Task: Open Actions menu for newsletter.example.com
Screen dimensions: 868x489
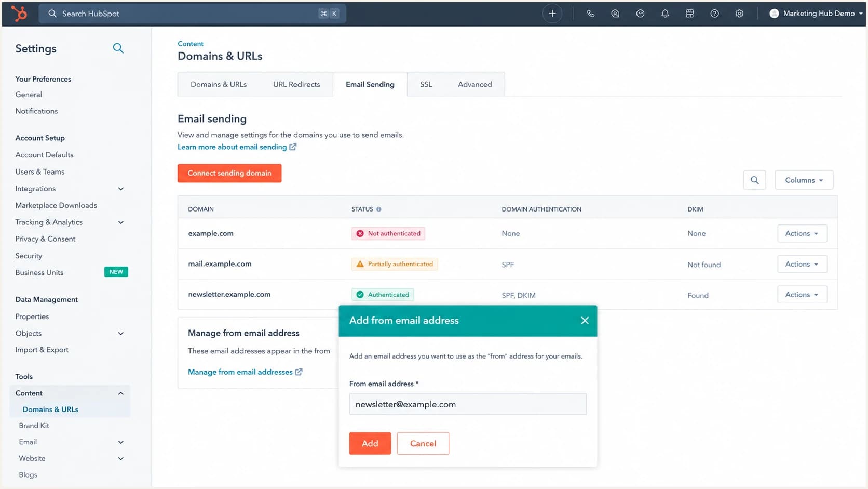Action: (x=802, y=295)
